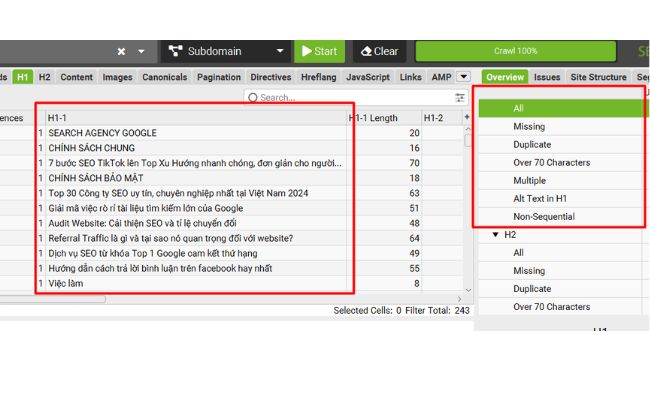Switch to the Issues tab

click(547, 77)
